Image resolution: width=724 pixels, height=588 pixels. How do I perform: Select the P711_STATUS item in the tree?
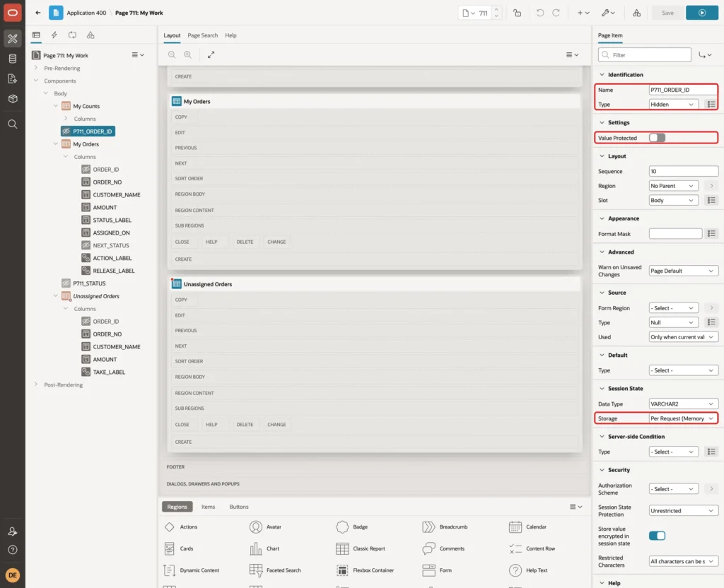click(x=89, y=283)
